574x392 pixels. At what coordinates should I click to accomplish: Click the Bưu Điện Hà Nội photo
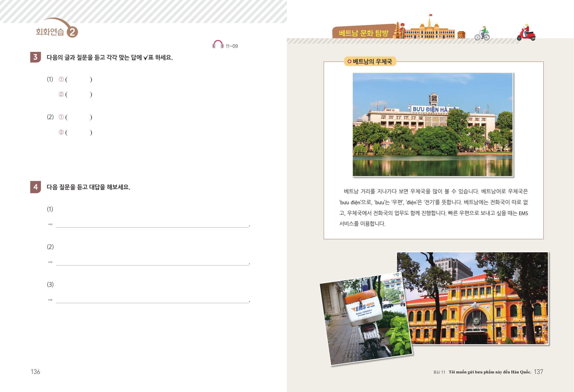click(x=432, y=124)
